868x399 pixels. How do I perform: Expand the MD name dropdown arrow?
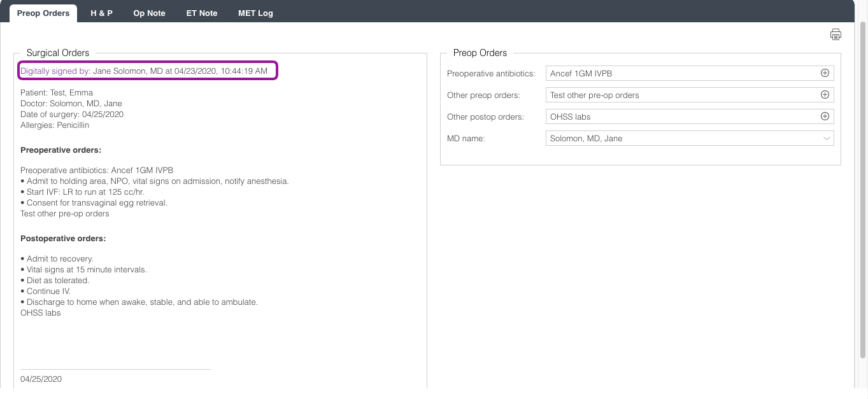pyautogui.click(x=827, y=139)
